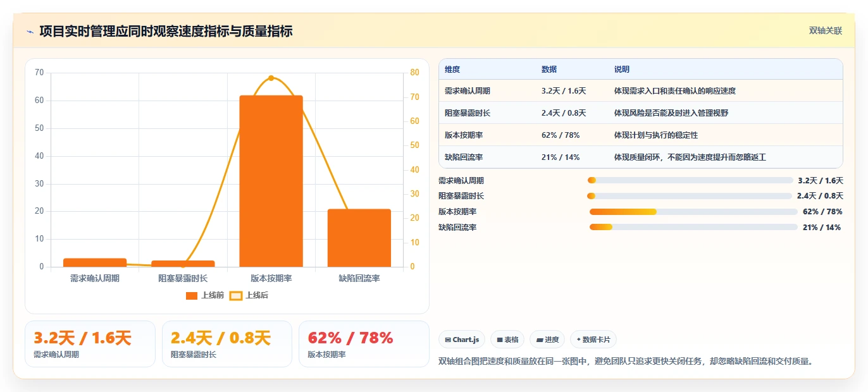Toggle the 上线前 legend entry

[205, 295]
